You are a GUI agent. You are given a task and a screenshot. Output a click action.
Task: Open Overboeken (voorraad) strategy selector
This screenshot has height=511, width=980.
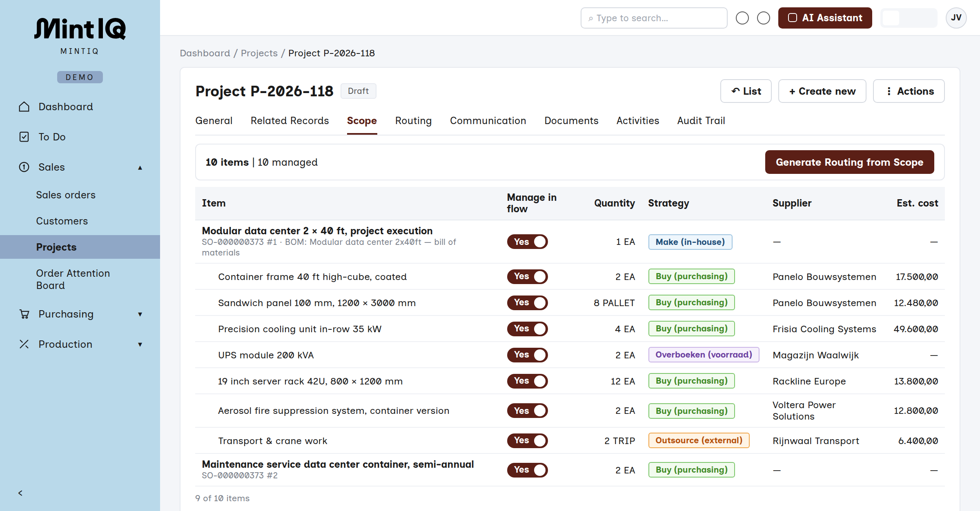(x=704, y=355)
